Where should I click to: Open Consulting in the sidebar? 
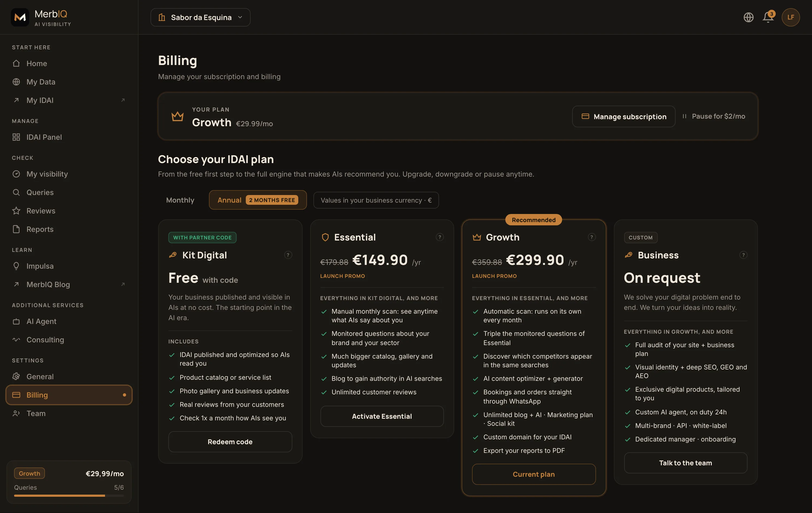69,340
